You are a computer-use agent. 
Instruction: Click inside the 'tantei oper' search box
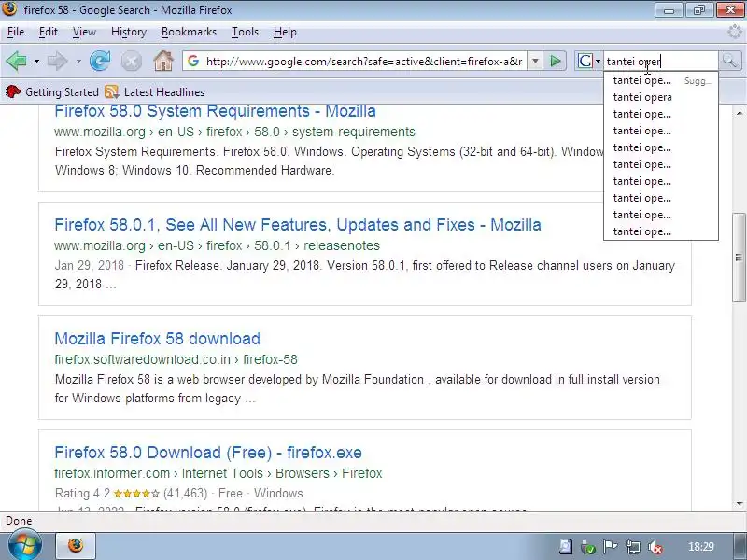coord(661,62)
